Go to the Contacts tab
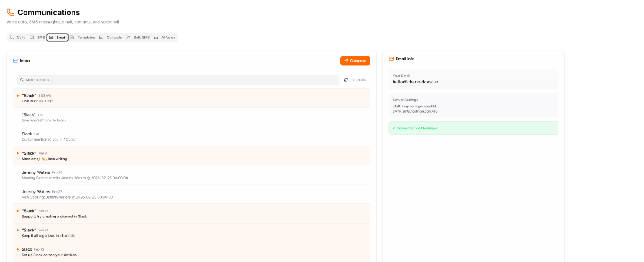 [110, 38]
